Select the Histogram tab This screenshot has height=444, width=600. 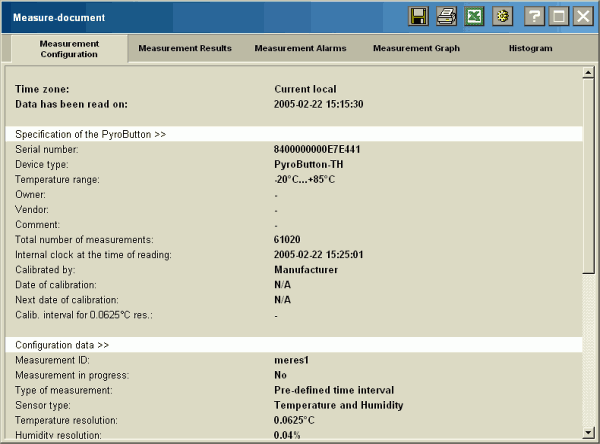click(x=529, y=48)
